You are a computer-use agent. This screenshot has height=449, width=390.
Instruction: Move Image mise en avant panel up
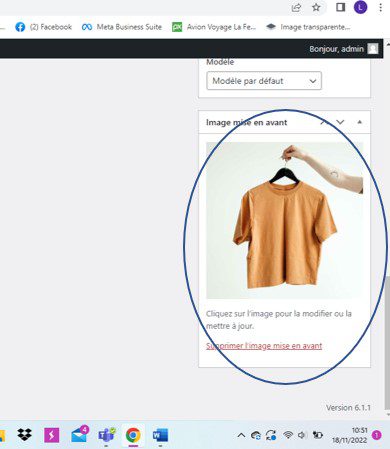point(323,122)
